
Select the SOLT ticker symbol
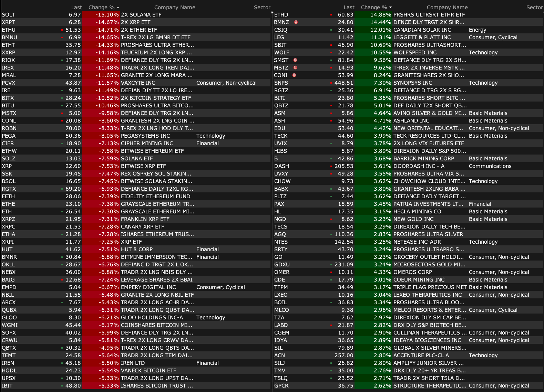click(x=9, y=15)
